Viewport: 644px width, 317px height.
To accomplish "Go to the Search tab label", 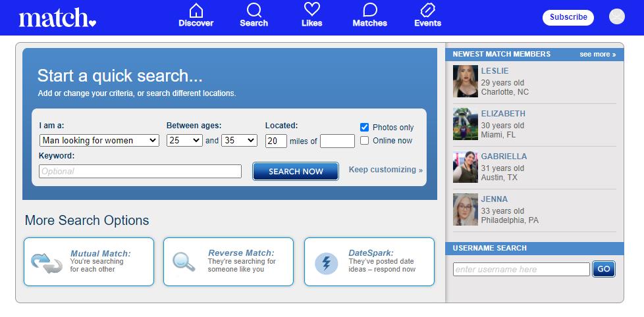I will point(254,24).
